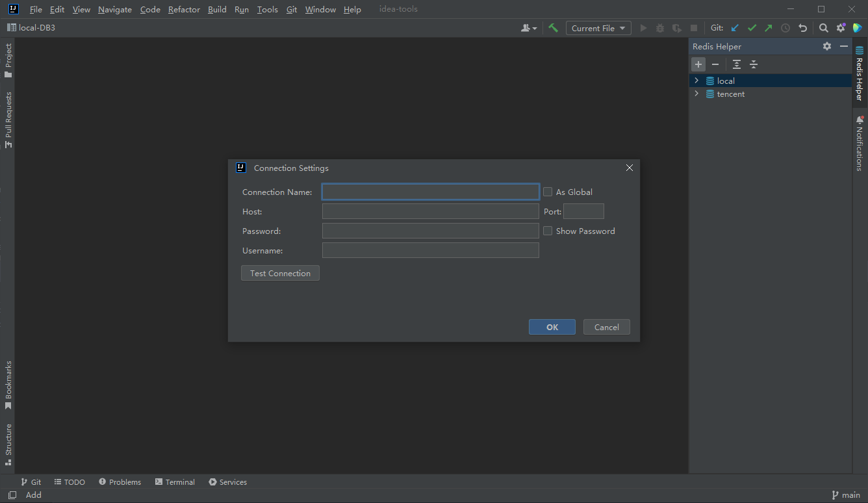Open the Structure tool window tab
Image resolution: width=868 pixels, height=503 pixels.
[8, 445]
